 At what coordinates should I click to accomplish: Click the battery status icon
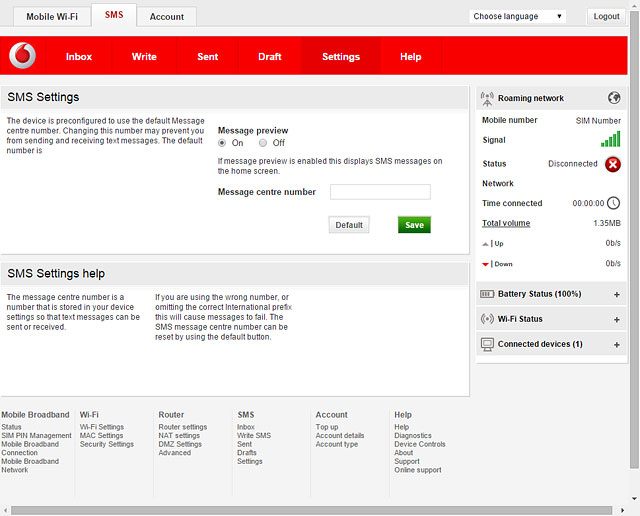488,294
